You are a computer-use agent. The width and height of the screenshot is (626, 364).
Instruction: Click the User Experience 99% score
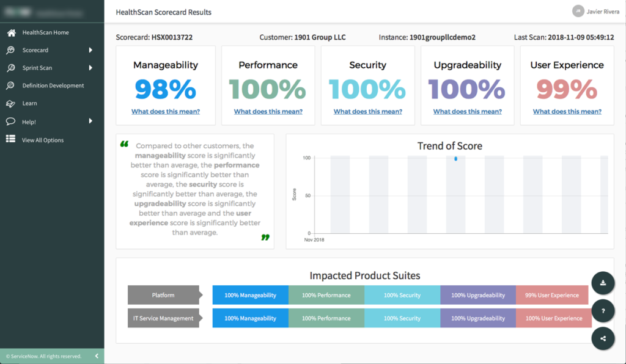pyautogui.click(x=567, y=89)
